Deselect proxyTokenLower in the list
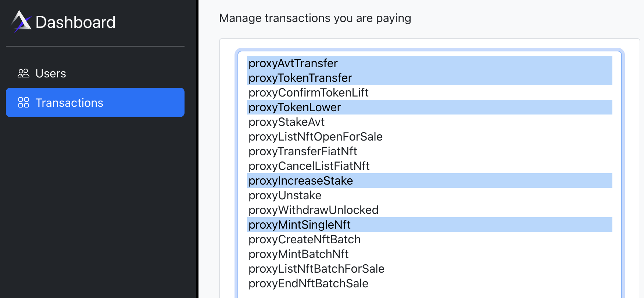This screenshot has height=298, width=644. point(294,107)
